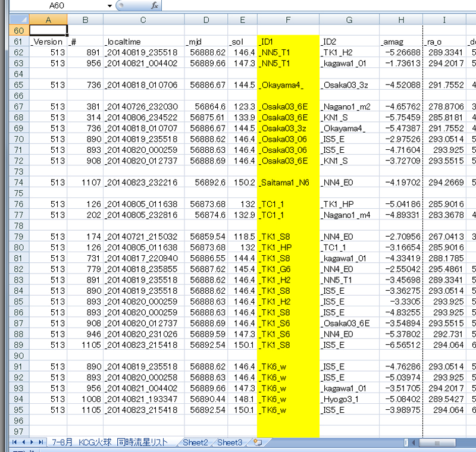Select the cell containing _TK1_G6

pyautogui.click(x=288, y=269)
